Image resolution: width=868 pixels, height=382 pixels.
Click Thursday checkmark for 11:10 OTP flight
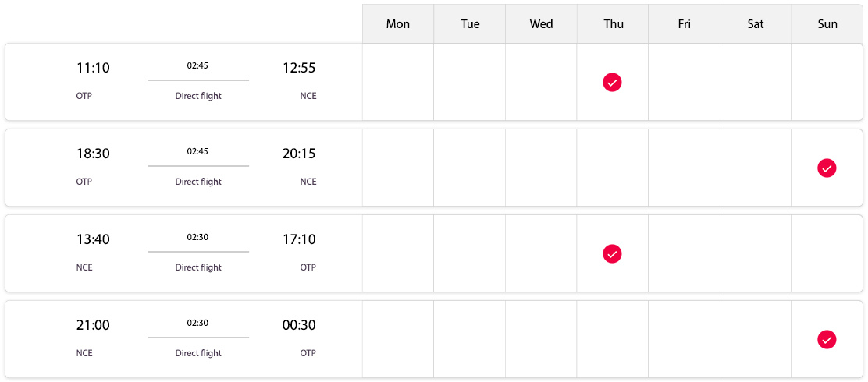pos(612,83)
